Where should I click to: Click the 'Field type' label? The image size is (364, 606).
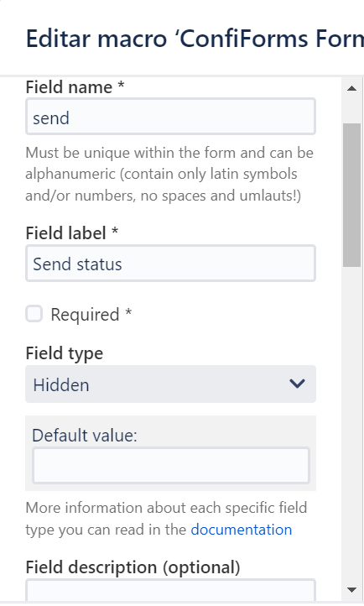click(65, 353)
